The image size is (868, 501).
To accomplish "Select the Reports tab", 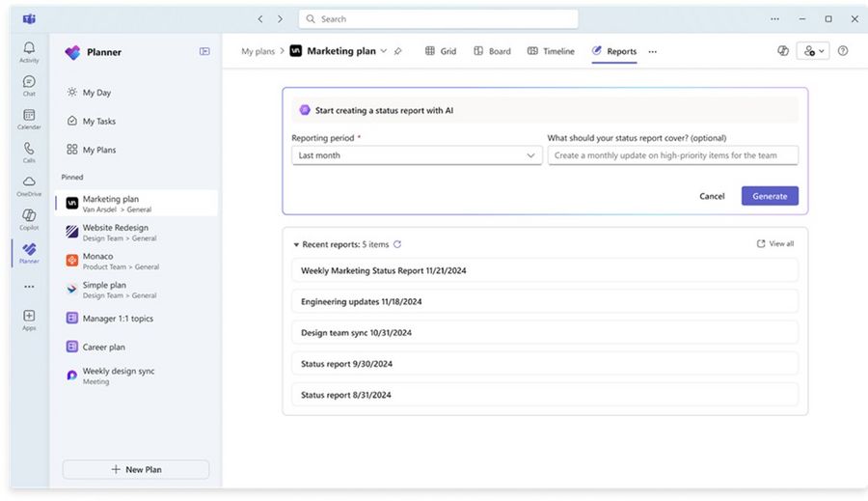I will (614, 51).
